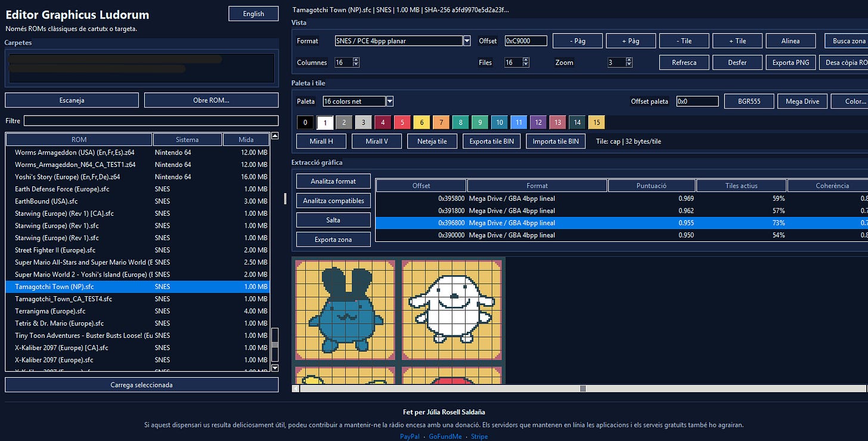This screenshot has width=868, height=441.
Task: Click the - Tile button
Action: coord(684,41)
